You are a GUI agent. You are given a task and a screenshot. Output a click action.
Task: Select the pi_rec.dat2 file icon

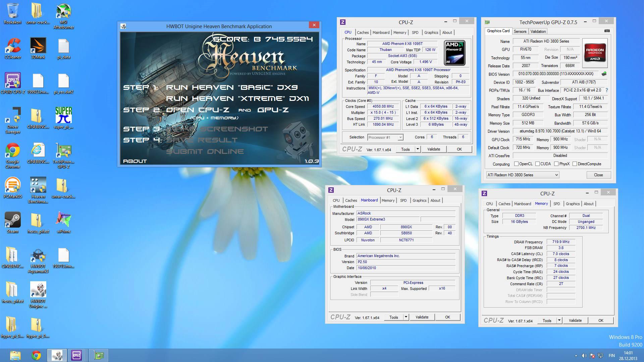tap(63, 83)
